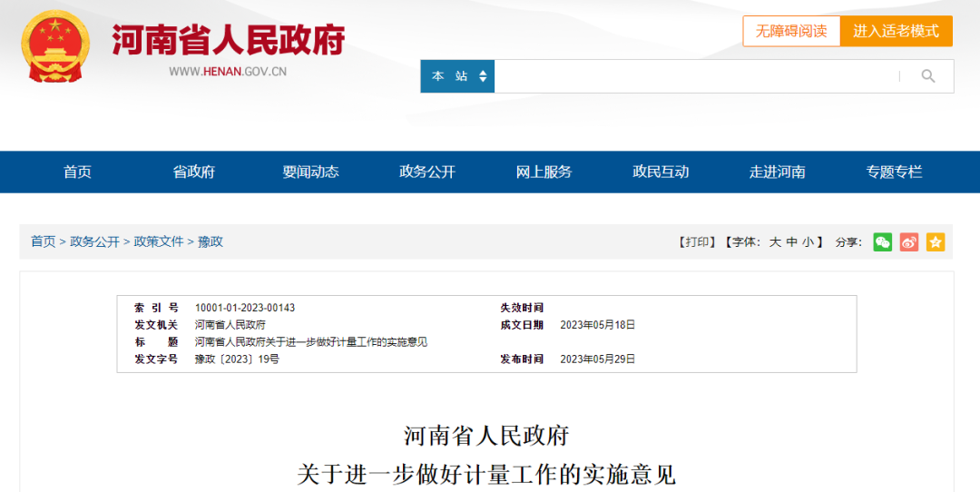Enter elderly mode via 进入适老模式
Screen dimensions: 980x492
[896, 31]
